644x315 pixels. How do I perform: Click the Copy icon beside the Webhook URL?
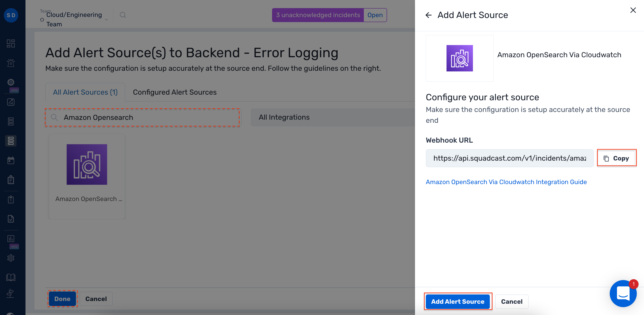pos(606,158)
